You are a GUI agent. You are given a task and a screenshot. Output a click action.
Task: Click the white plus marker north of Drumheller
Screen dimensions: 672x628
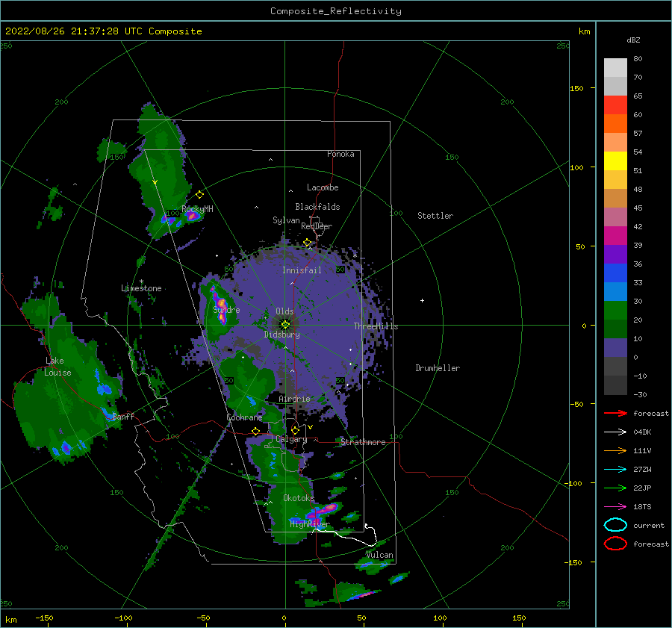pos(422,300)
